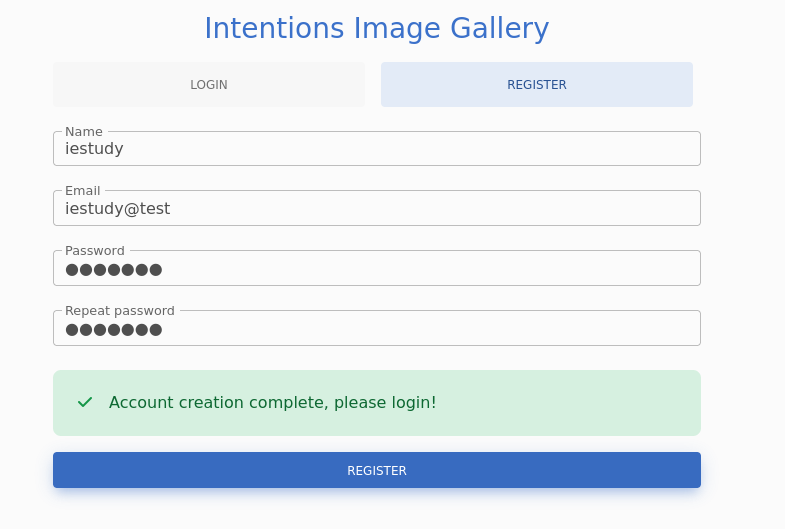This screenshot has height=529, width=785.
Task: Click inside the Repeat password field
Action: pos(377,328)
